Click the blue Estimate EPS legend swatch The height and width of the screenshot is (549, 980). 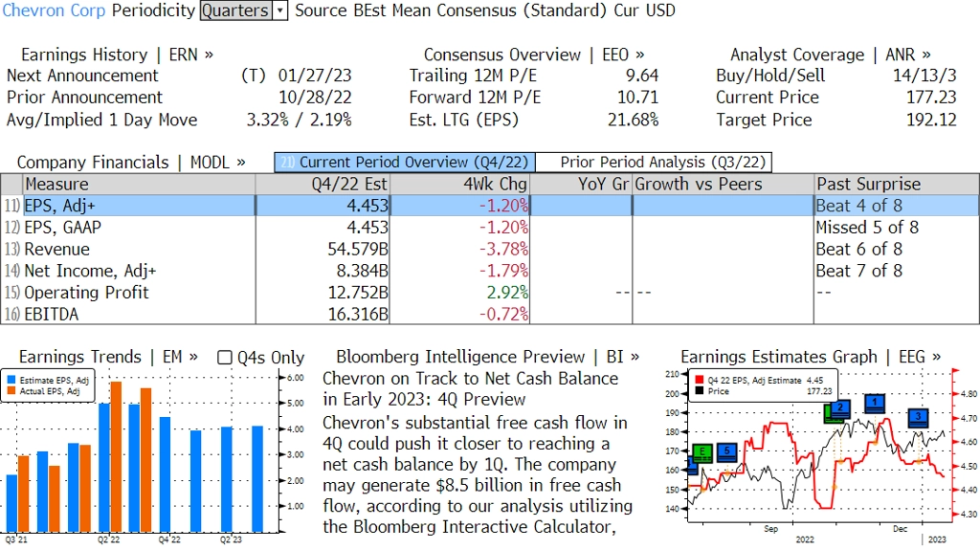[11, 381]
